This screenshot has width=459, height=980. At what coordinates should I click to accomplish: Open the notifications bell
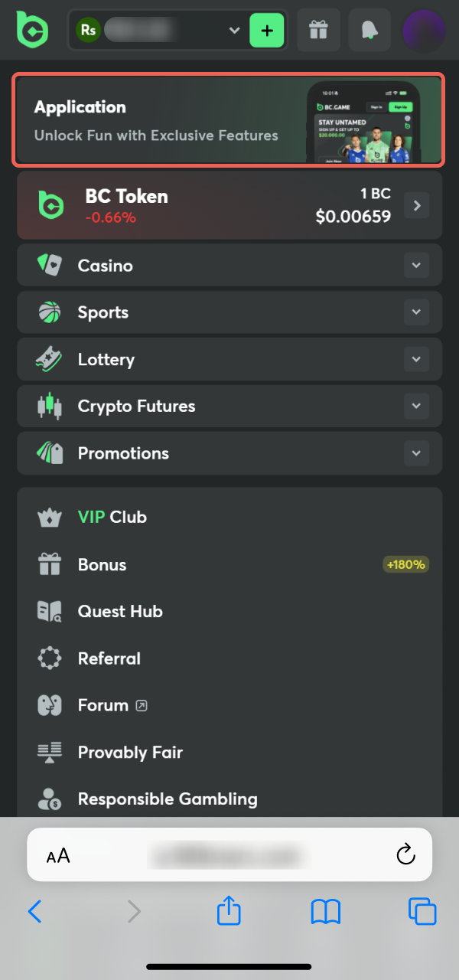pyautogui.click(x=369, y=31)
